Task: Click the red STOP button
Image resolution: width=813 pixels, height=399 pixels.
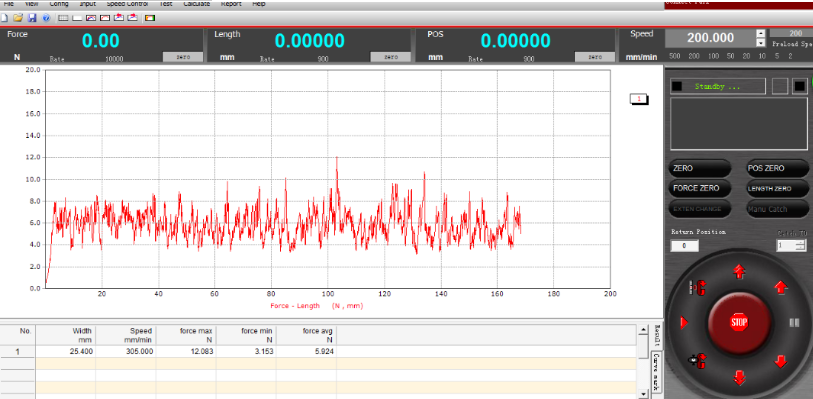Action: (x=739, y=322)
